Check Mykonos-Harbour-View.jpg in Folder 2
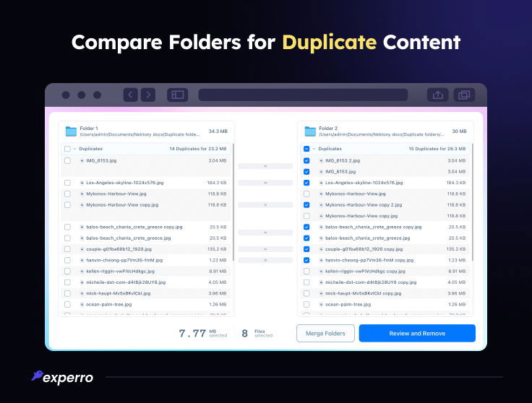 point(306,194)
